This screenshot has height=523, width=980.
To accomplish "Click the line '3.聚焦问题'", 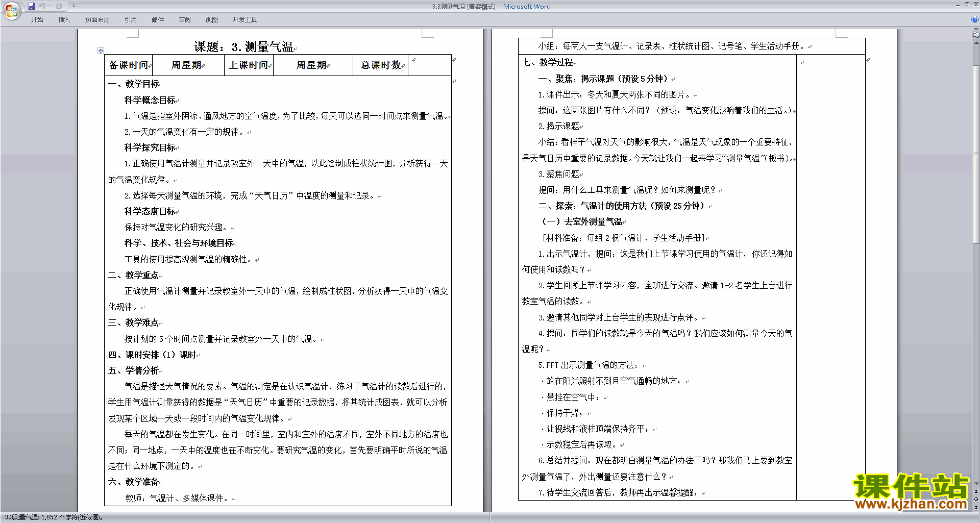I will click(x=559, y=174).
